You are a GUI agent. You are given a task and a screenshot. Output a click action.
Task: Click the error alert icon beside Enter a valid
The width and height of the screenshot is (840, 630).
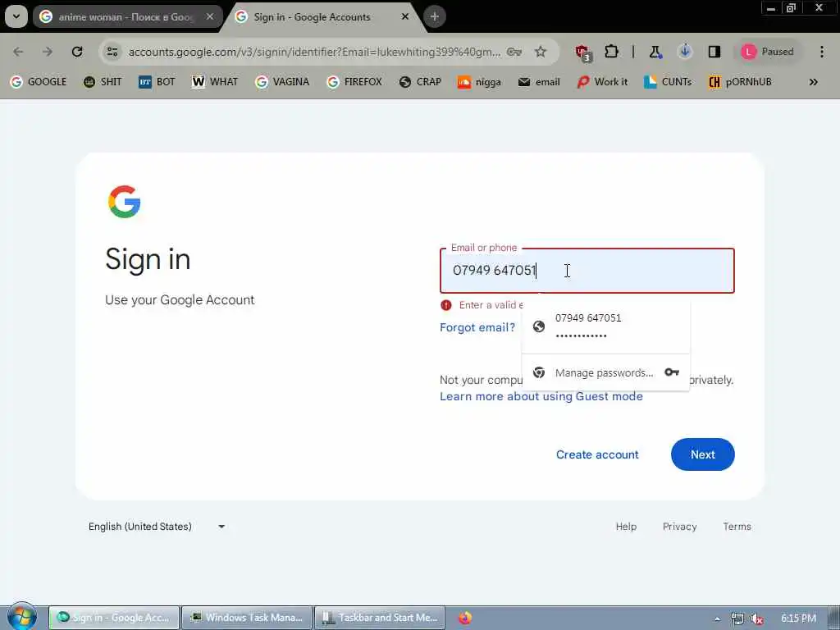445,305
